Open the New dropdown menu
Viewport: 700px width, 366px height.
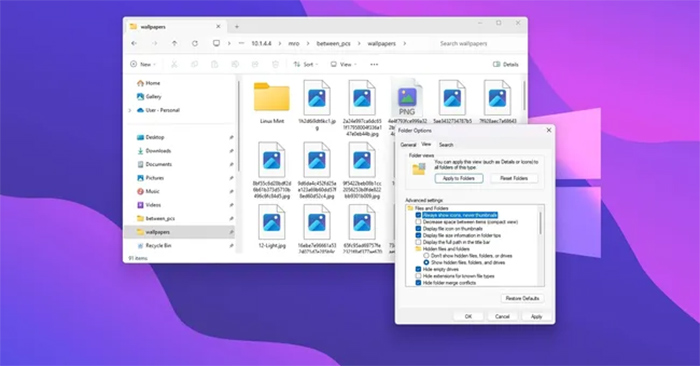(x=143, y=64)
